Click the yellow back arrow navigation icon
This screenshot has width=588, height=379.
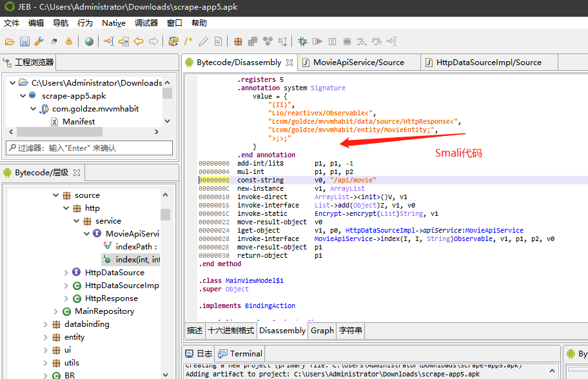pos(139,41)
